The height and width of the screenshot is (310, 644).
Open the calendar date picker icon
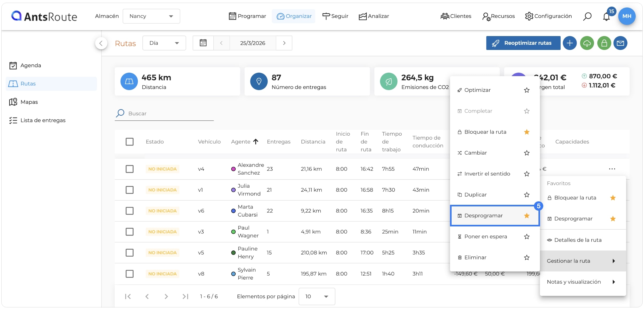tap(203, 43)
